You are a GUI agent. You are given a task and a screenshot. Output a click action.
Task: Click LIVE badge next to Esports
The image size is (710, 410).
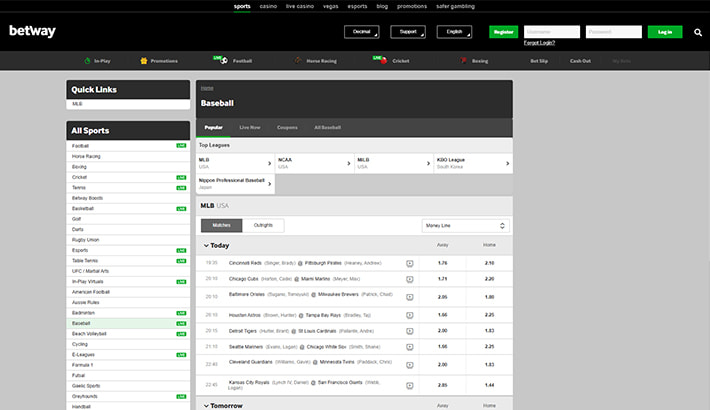pos(181,251)
